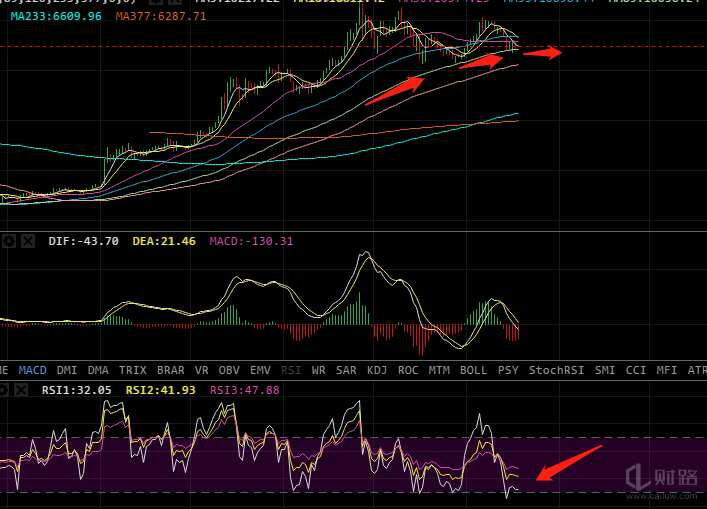Close the RSI indicator panel
Viewport: 707px width, 509px height.
tap(28, 388)
